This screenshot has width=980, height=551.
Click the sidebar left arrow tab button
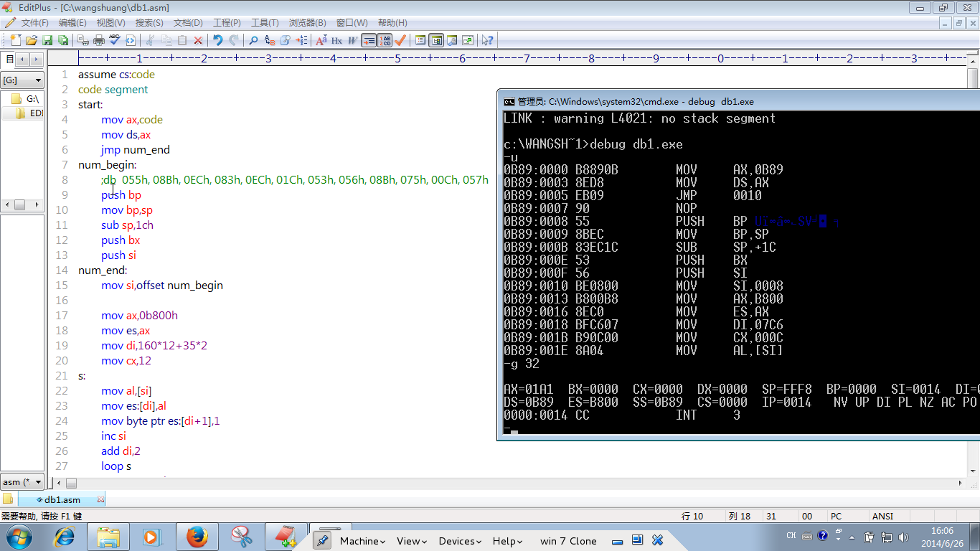pyautogui.click(x=22, y=60)
